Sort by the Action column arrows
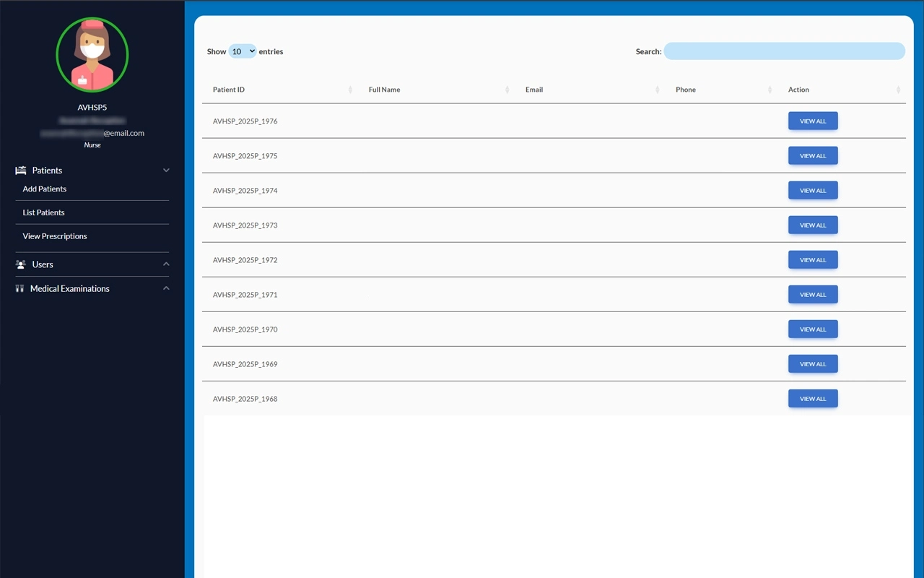This screenshot has width=924, height=578. (898, 90)
